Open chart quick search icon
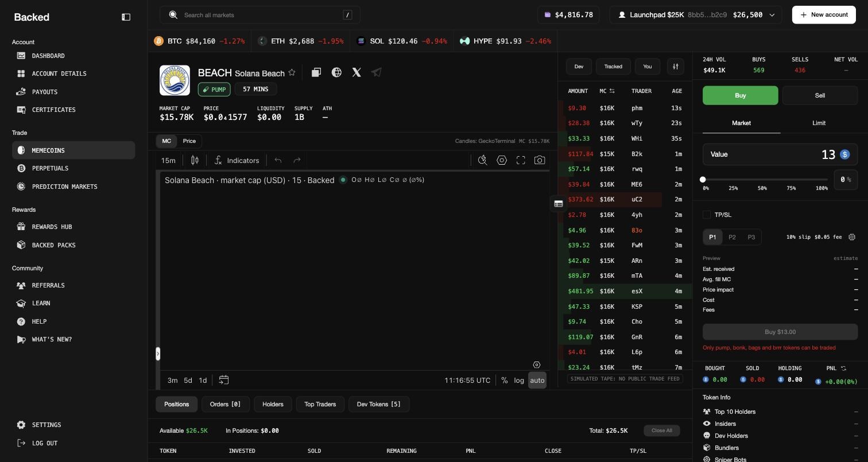 [483, 161]
